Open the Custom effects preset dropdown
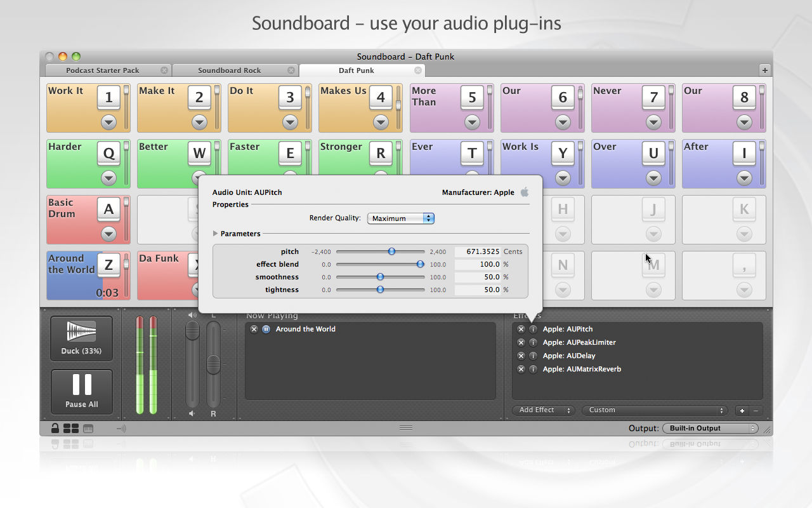Viewport: 812px width, 508px height. 654,410
